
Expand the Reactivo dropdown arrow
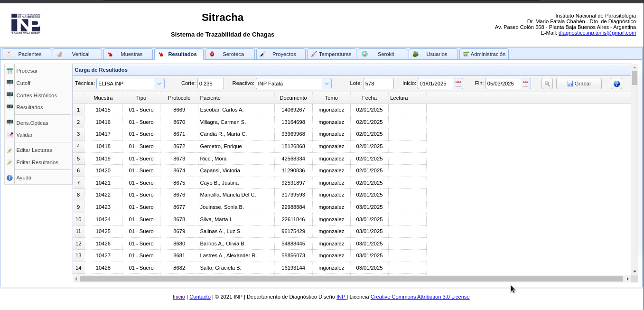pos(326,84)
